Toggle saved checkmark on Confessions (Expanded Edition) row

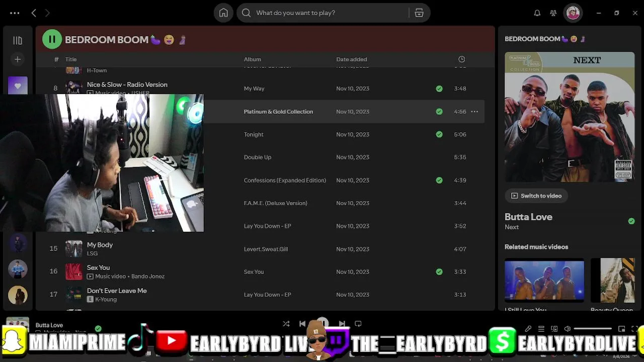[x=439, y=180]
